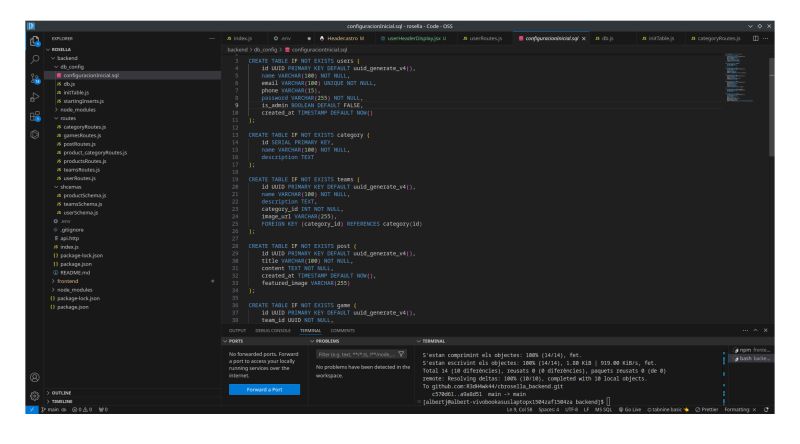Open product_categoryRoutes.js in explorer
Image resolution: width=800 pixels, height=444 pixels.
[95, 153]
